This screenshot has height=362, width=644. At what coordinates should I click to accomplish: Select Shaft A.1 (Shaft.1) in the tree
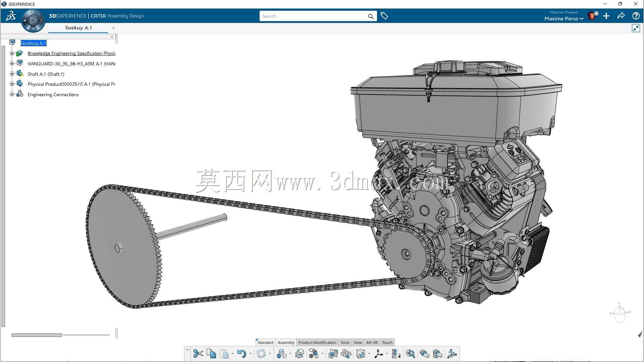click(x=46, y=74)
